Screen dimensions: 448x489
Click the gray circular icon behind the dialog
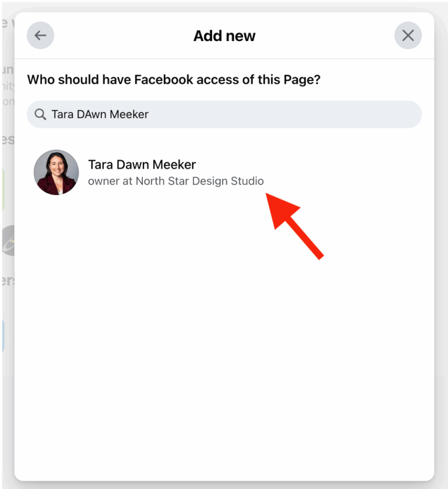click(x=9, y=241)
